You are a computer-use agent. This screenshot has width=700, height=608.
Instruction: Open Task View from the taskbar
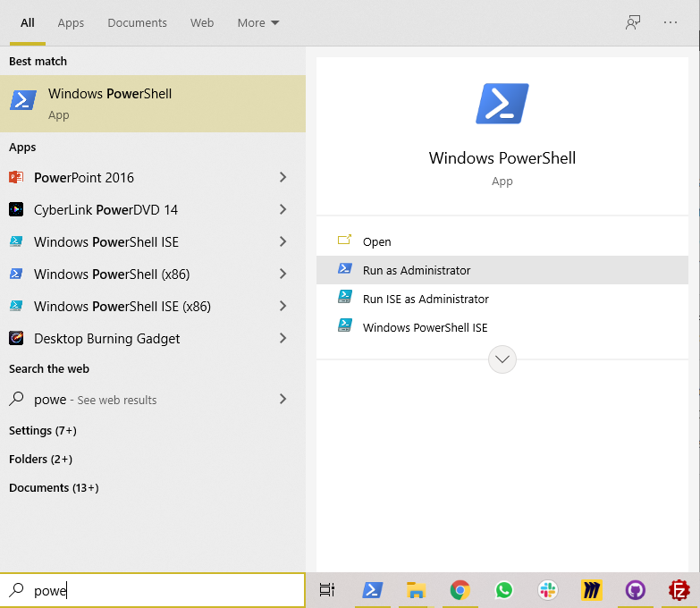(x=327, y=590)
